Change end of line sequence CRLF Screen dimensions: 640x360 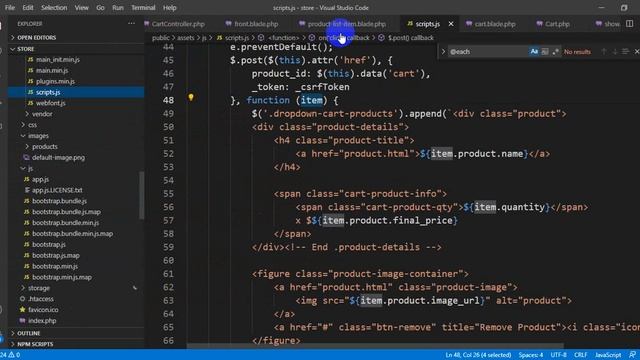580,355
